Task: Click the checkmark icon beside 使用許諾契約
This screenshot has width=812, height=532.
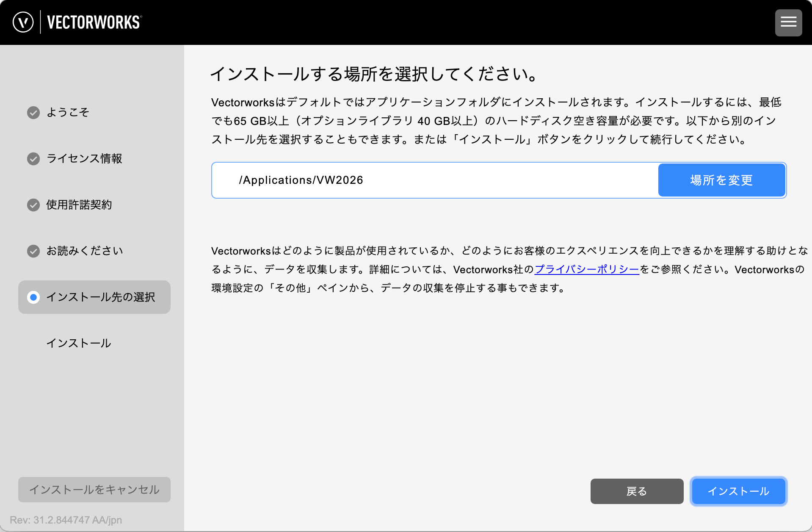Action: tap(33, 205)
